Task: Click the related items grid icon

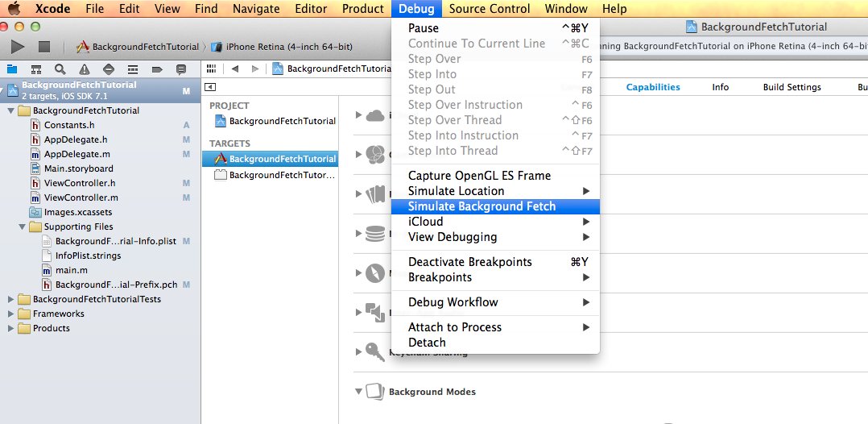Action: click(x=211, y=69)
